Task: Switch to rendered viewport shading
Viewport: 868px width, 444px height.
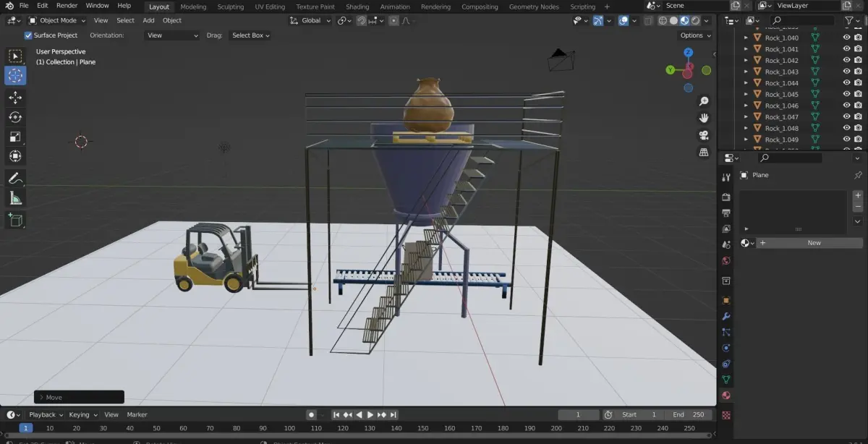Action: click(x=695, y=20)
